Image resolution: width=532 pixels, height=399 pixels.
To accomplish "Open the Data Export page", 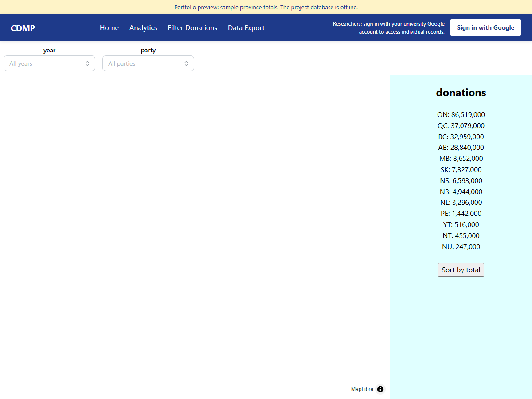I will click(x=246, y=27).
